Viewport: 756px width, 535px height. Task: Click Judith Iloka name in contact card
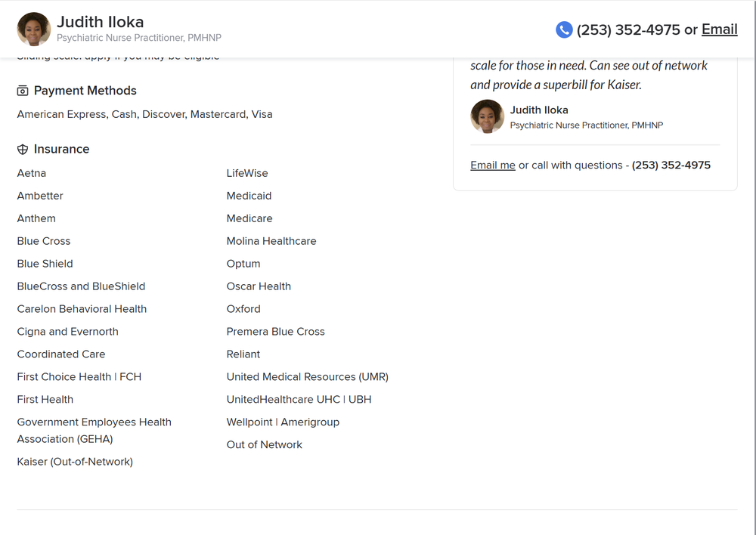click(x=539, y=110)
